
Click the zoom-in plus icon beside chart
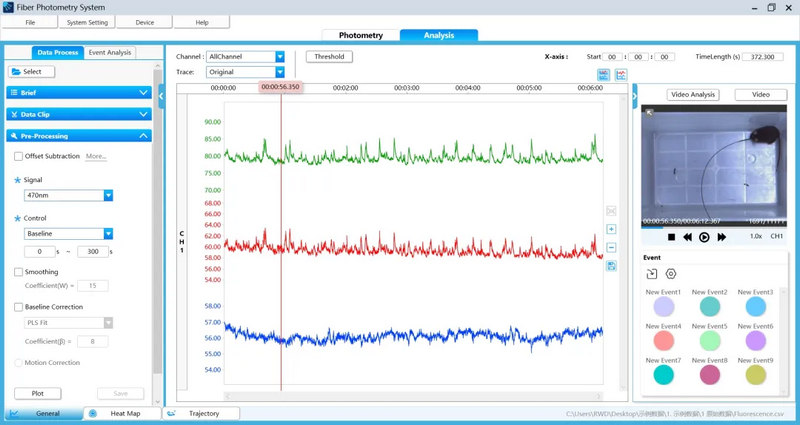click(x=611, y=229)
